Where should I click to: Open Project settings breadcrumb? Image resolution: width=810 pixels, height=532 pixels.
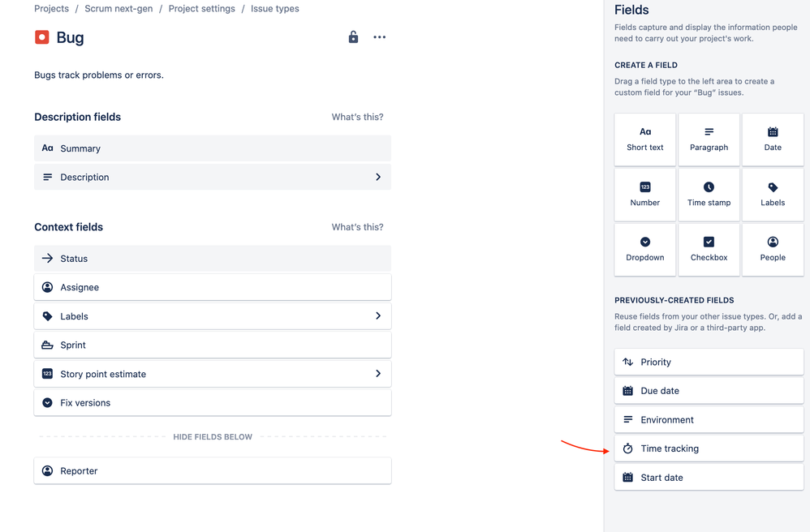tap(201, 8)
